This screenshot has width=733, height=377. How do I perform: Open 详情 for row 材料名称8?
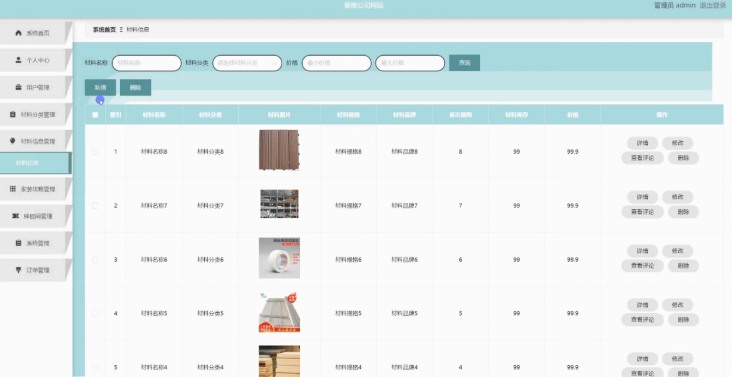pyautogui.click(x=642, y=143)
